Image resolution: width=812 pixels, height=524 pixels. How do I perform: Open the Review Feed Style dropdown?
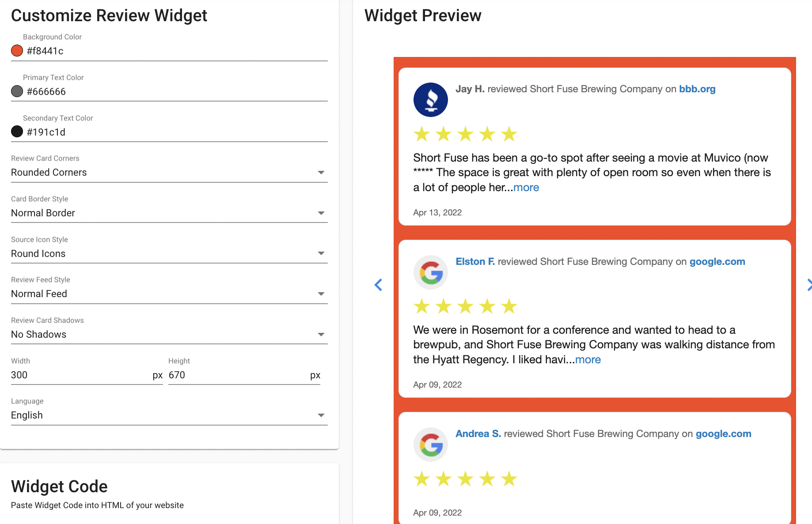(x=169, y=294)
